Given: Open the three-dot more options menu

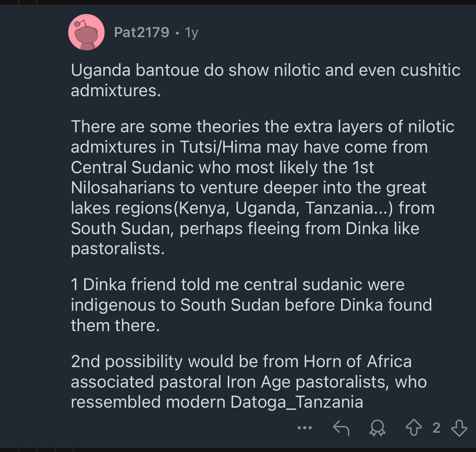Looking at the screenshot, I should coord(305,428).
